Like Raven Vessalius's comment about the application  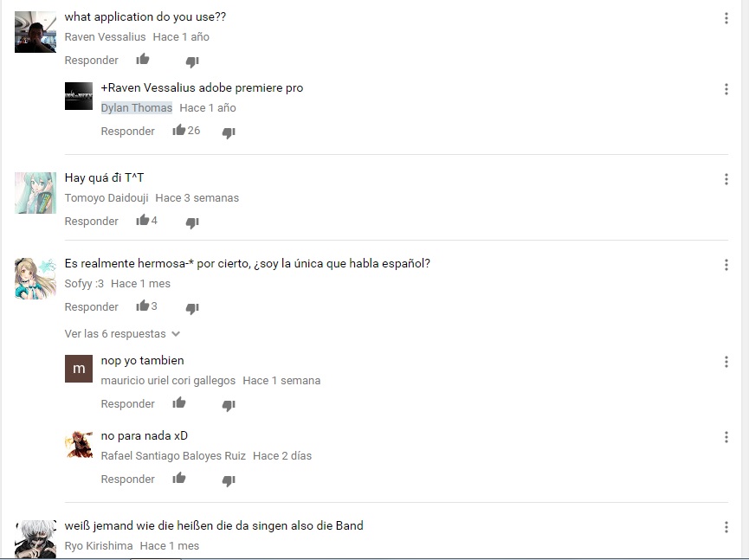point(142,60)
